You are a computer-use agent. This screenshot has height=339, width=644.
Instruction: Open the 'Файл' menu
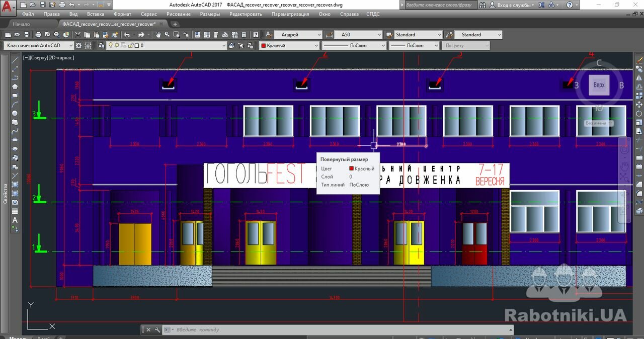28,14
